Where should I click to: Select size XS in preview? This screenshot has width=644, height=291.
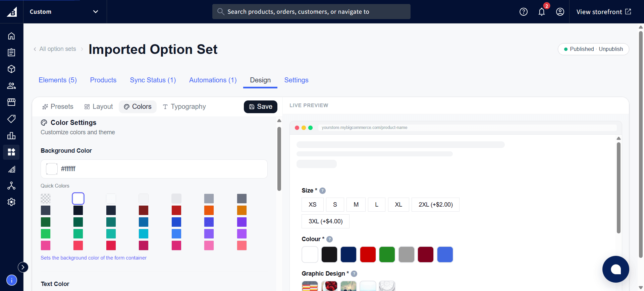(313, 205)
